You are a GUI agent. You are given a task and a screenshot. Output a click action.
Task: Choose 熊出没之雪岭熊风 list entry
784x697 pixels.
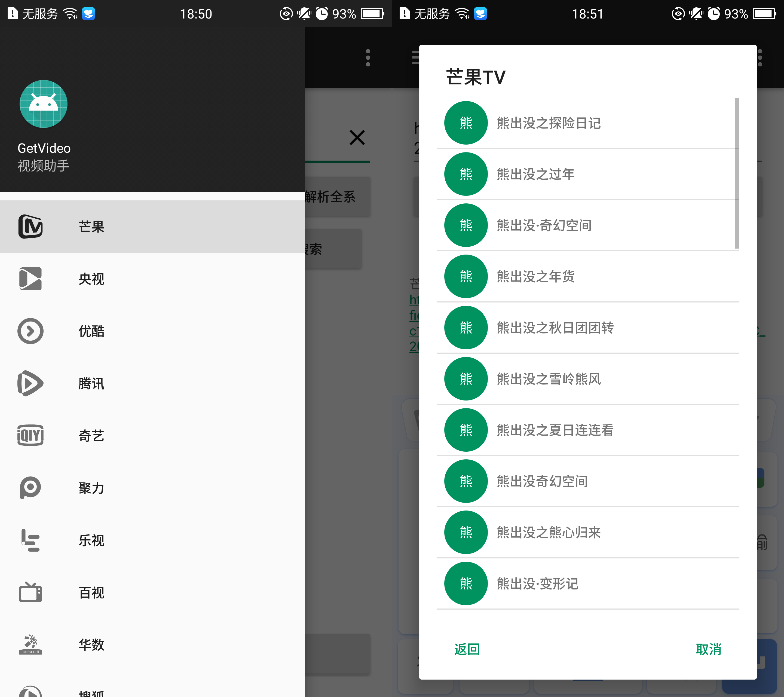tap(549, 379)
